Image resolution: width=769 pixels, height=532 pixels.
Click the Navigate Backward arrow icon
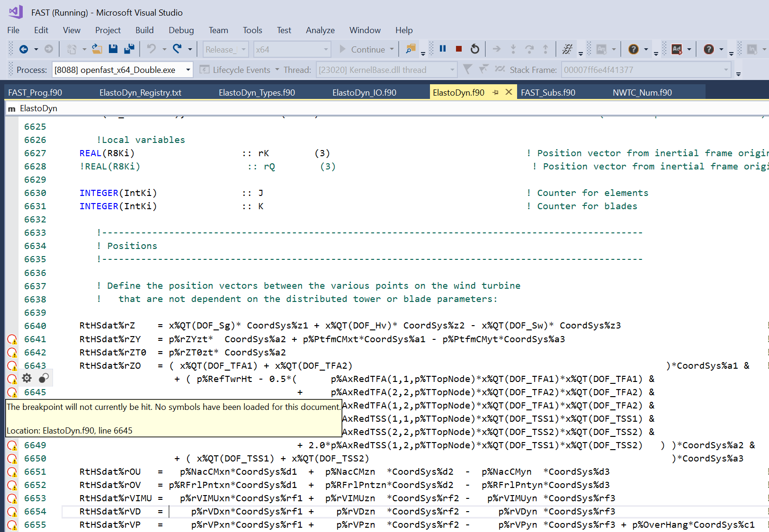click(x=24, y=48)
